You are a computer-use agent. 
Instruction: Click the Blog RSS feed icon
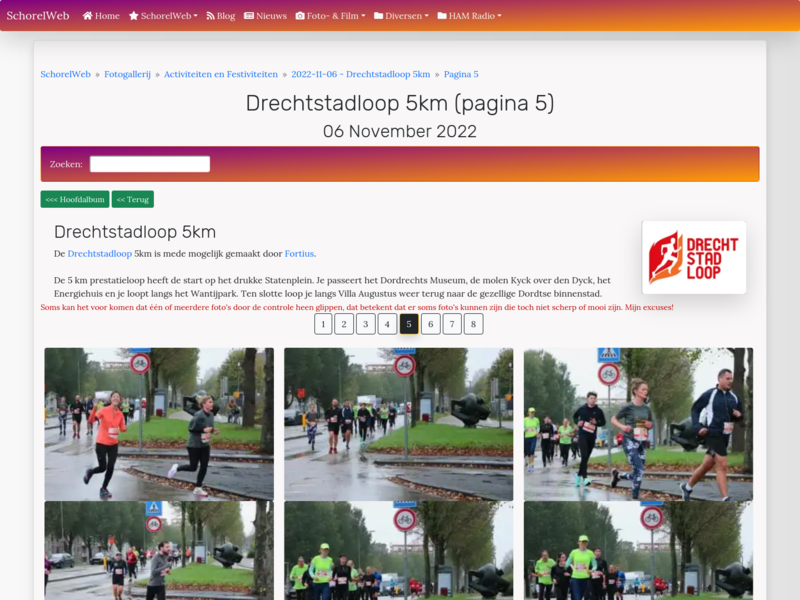210,16
